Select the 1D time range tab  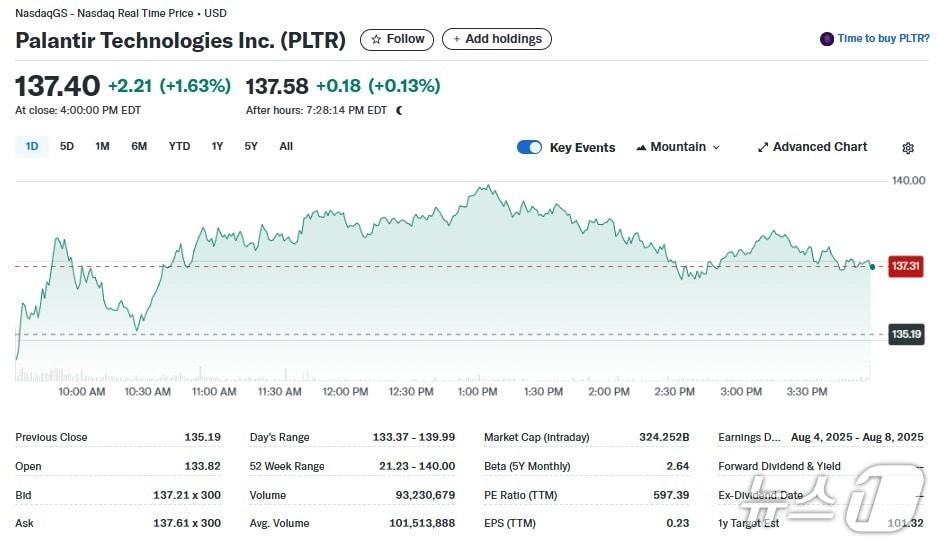(32, 146)
